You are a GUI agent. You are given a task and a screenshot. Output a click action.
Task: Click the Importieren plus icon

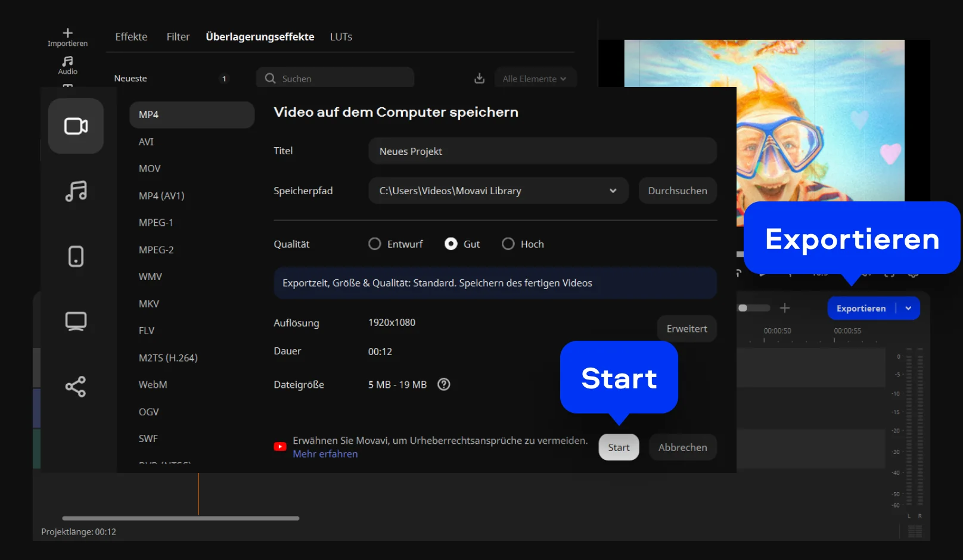coord(67,33)
